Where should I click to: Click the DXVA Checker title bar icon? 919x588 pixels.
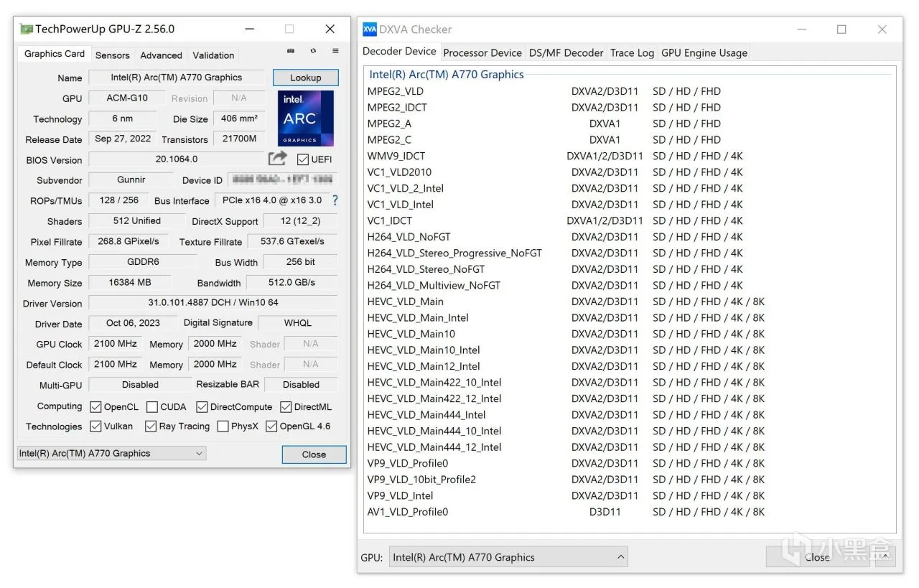point(370,29)
